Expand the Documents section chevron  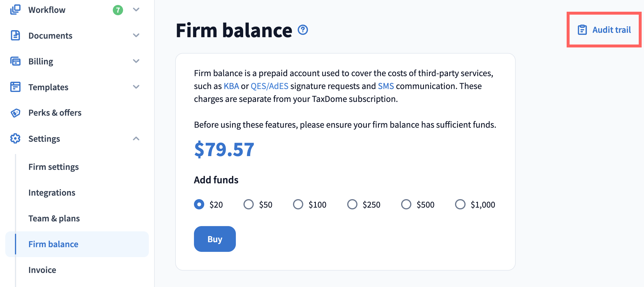click(x=136, y=35)
